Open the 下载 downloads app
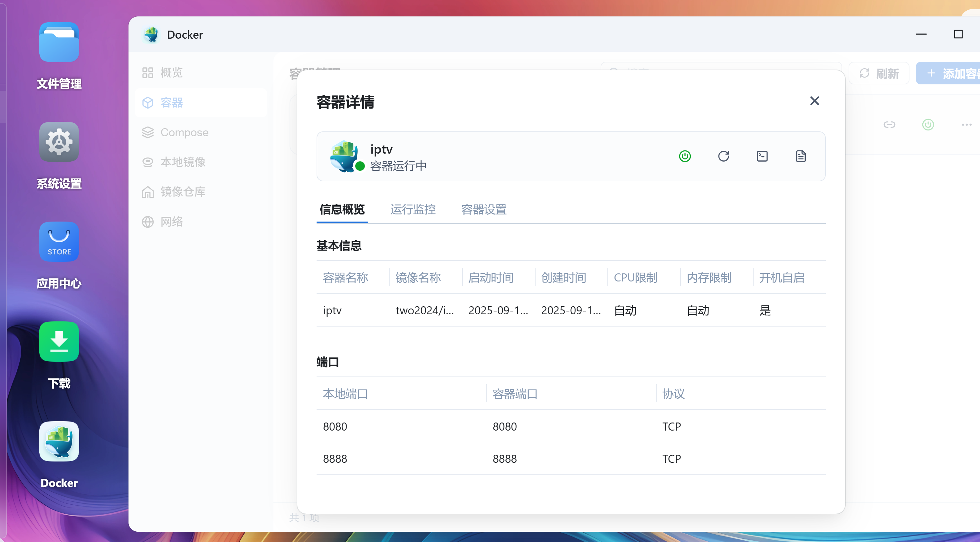The width and height of the screenshot is (980, 542). [59, 342]
